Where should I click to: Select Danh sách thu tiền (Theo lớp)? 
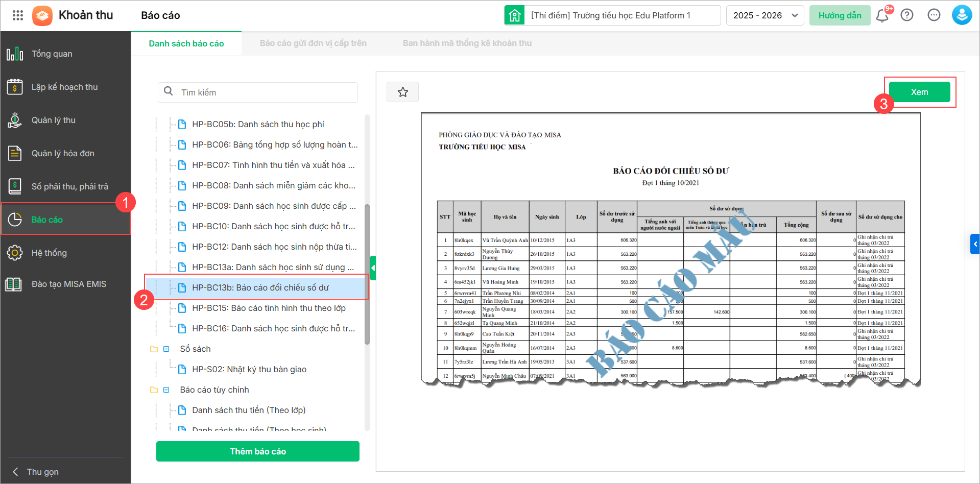(249, 410)
